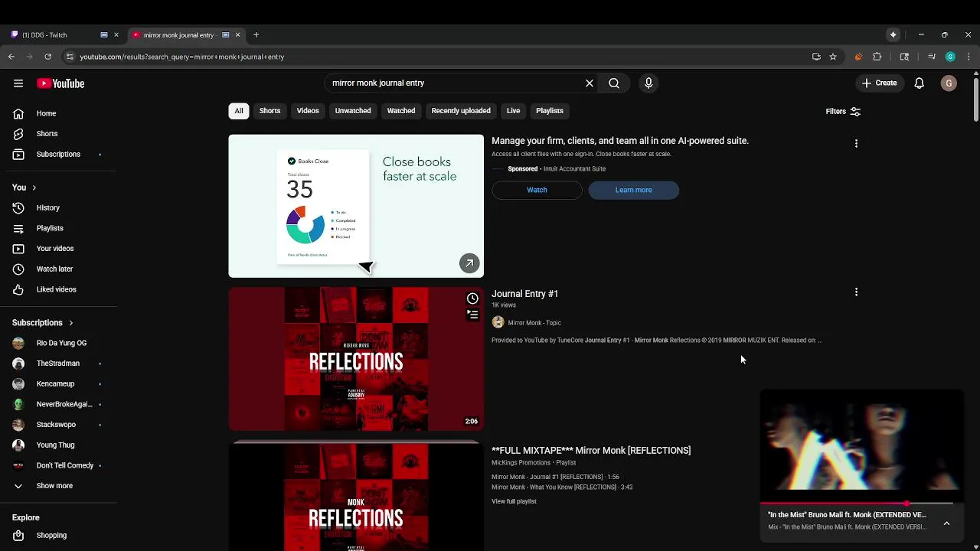This screenshot has height=551, width=980.
Task: Select the All filter chip
Action: coord(239,111)
